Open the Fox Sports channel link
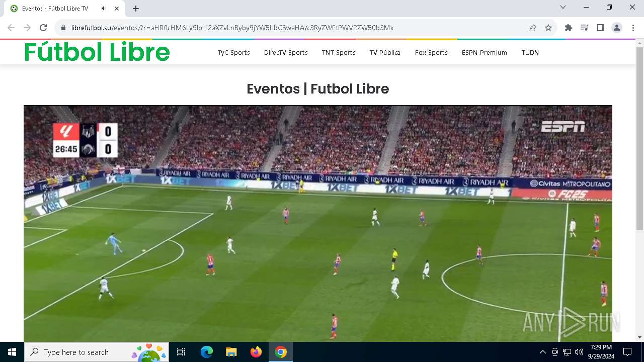Image resolution: width=644 pixels, height=362 pixels. [431, 52]
